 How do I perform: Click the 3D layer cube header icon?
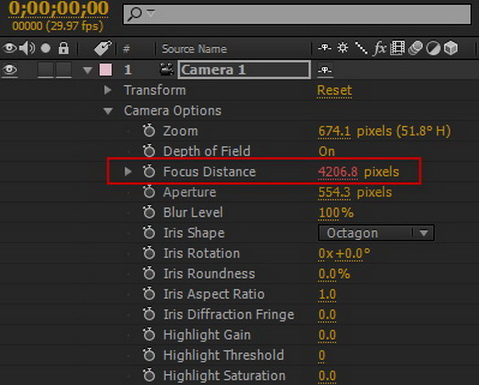pyautogui.click(x=451, y=48)
